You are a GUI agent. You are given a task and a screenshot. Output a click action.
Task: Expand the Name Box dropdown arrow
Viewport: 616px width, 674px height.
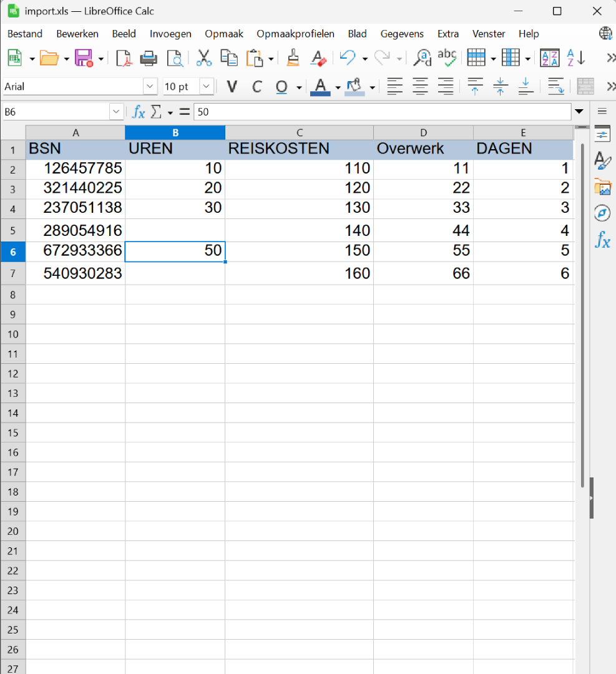pyautogui.click(x=117, y=112)
